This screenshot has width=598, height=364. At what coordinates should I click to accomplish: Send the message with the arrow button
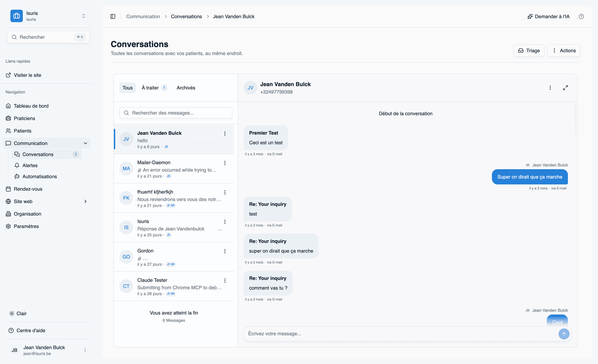point(564,334)
